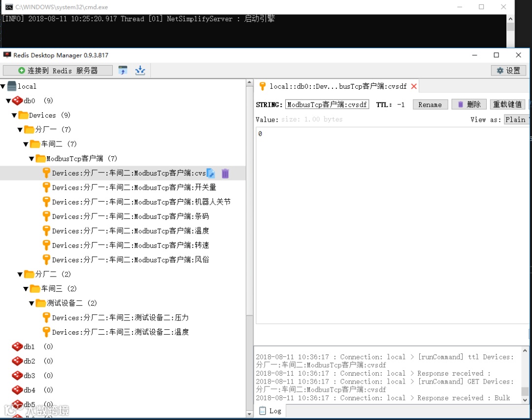Screen dimensions: 532x420
Task: Click the db1 database icon
Action: click(x=17, y=347)
